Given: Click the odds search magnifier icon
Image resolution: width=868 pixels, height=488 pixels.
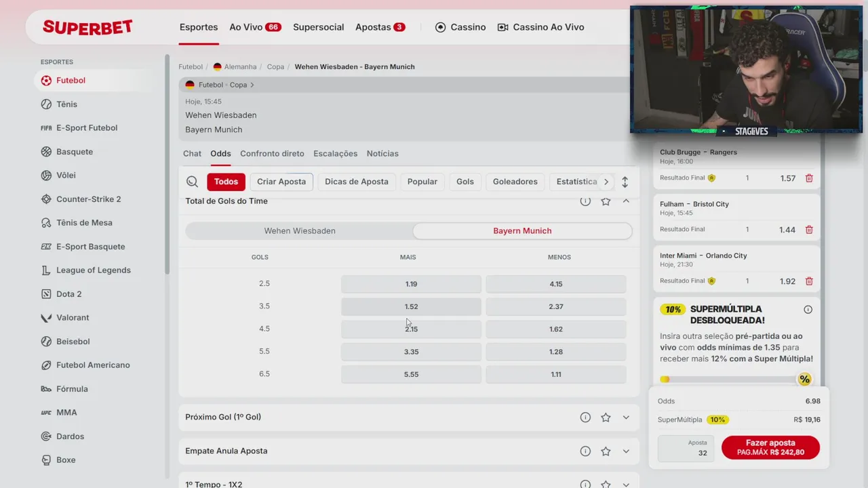Looking at the screenshot, I should [193, 182].
